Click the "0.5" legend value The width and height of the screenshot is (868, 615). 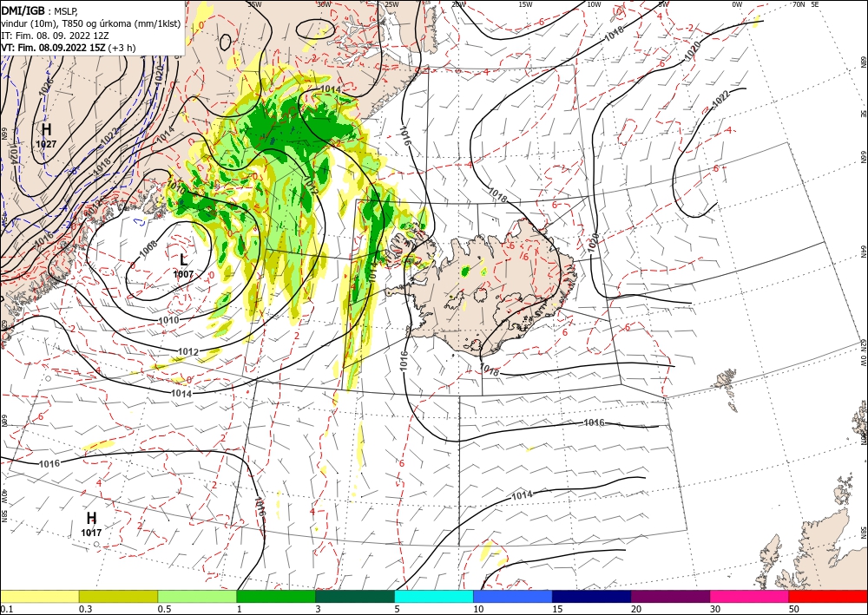click(164, 609)
